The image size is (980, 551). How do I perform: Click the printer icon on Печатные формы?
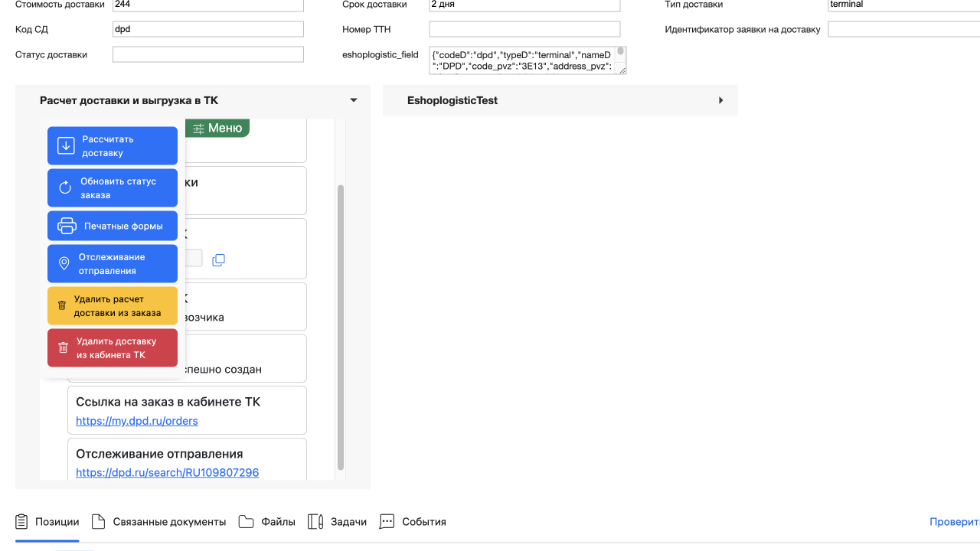point(67,227)
